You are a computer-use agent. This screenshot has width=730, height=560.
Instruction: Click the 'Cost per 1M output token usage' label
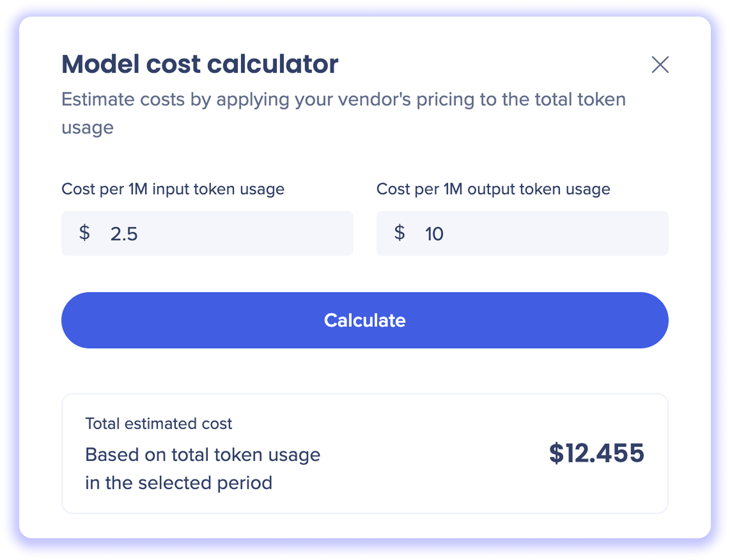[493, 189]
